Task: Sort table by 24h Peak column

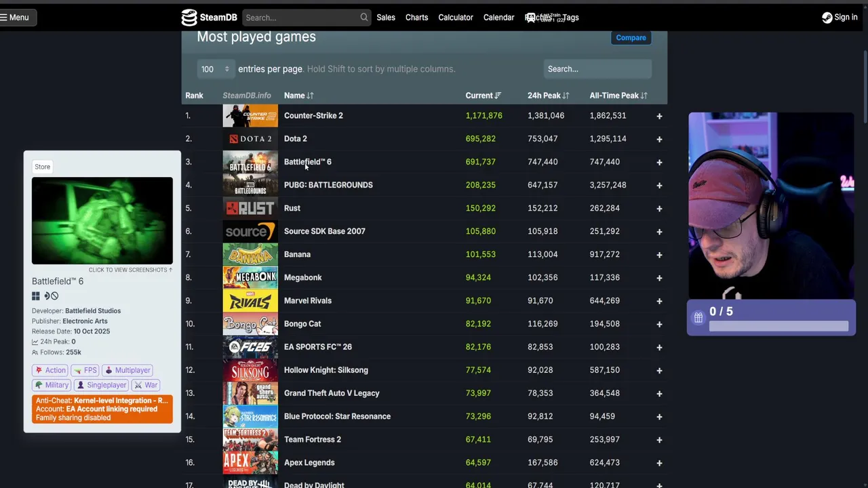Action: point(548,96)
